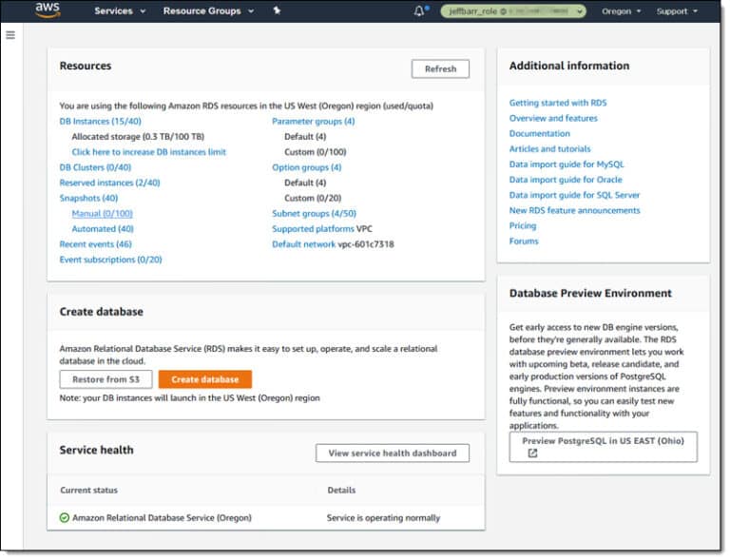Click the AWS logo home icon

coord(48,10)
